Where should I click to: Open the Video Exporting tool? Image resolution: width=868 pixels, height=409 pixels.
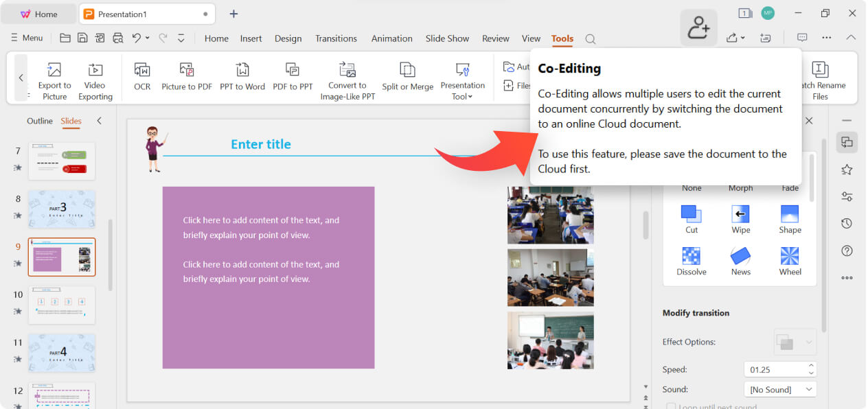[95, 78]
